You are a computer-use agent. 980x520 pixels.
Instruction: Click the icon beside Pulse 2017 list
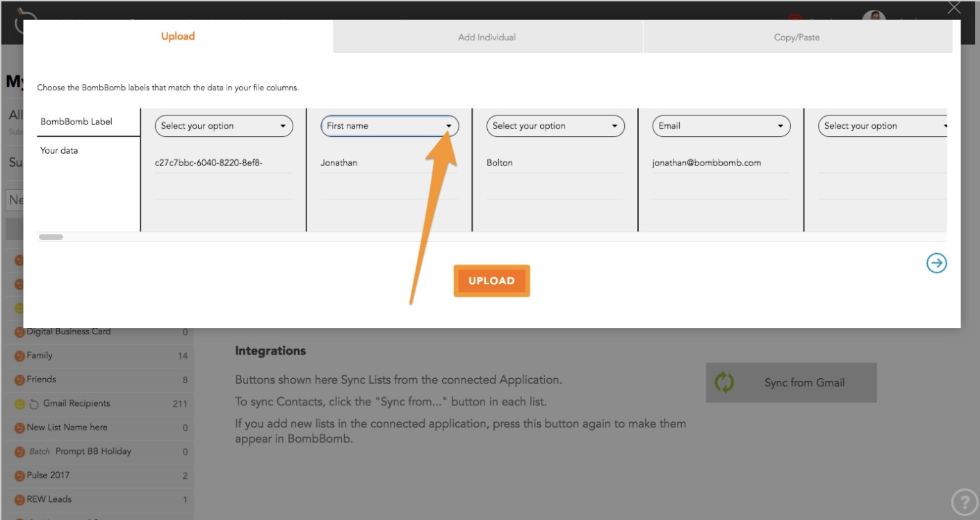(x=19, y=476)
